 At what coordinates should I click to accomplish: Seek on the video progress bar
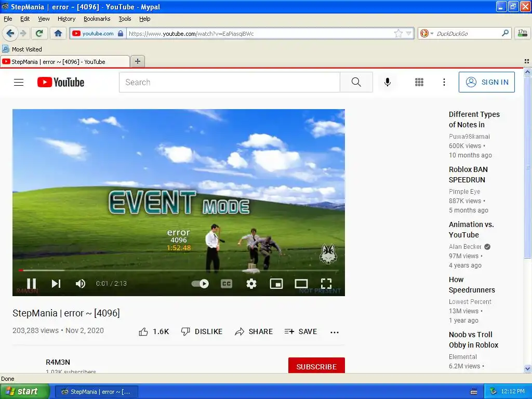coord(179,270)
